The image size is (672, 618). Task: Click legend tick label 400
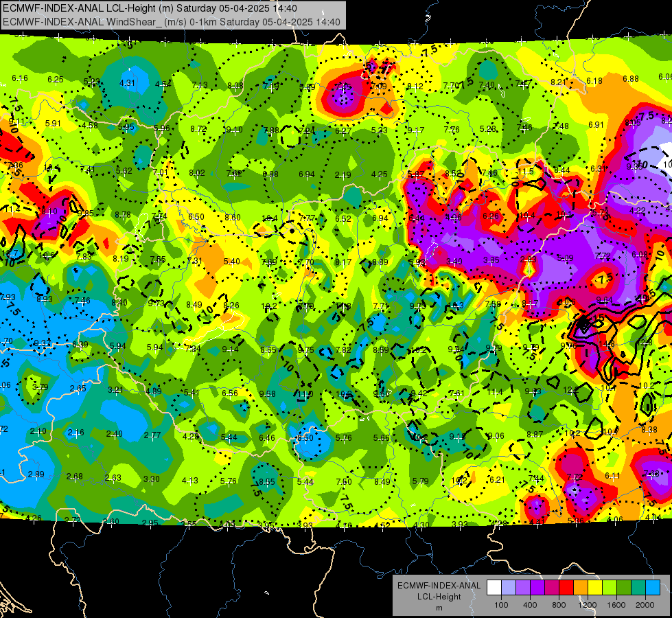pyautogui.click(x=530, y=605)
